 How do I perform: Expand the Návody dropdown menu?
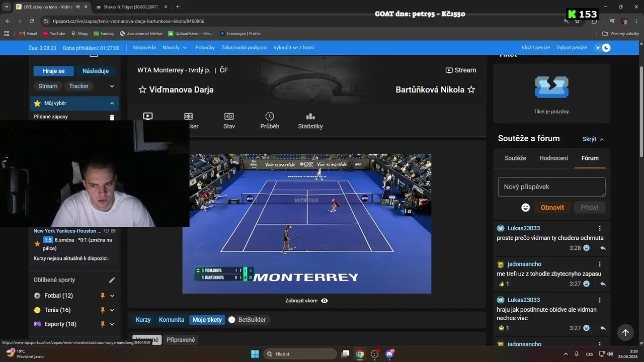pyautogui.click(x=175, y=48)
